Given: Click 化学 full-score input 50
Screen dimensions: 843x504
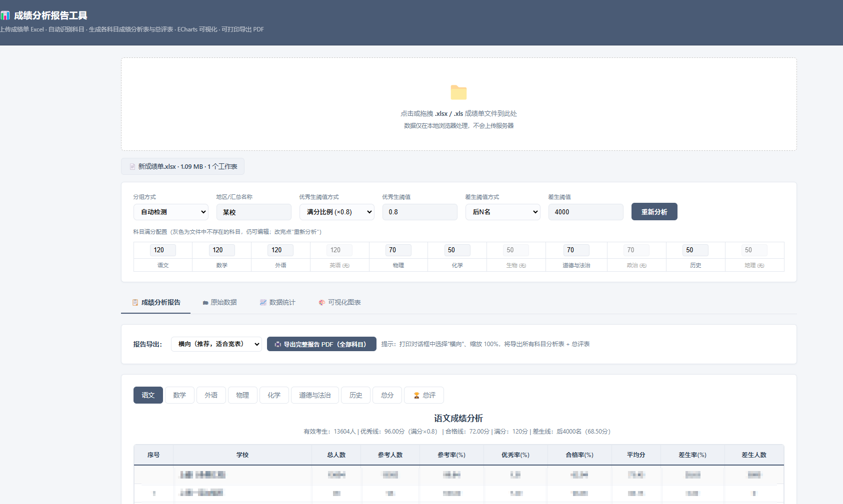Looking at the screenshot, I should (x=457, y=250).
